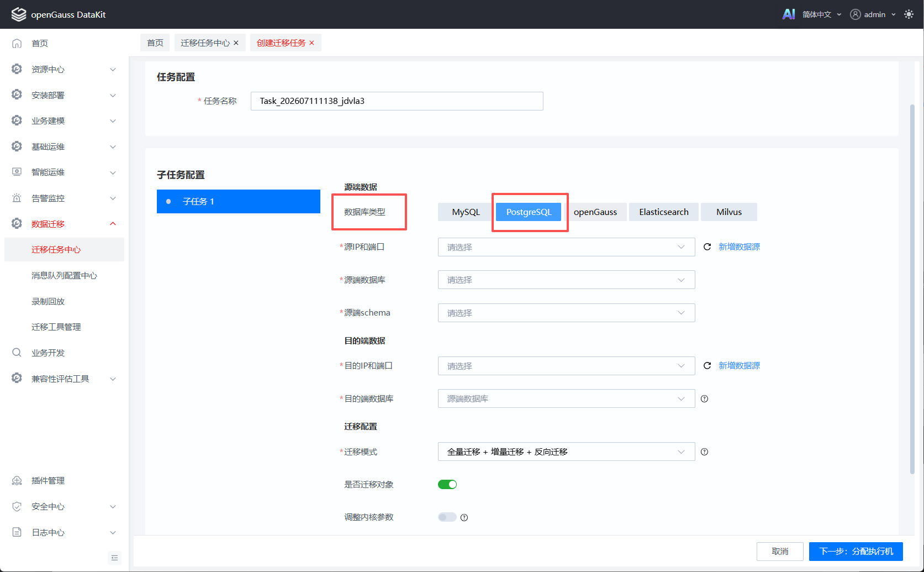
Task: Click the home icon beside 首页
Action: click(17, 43)
